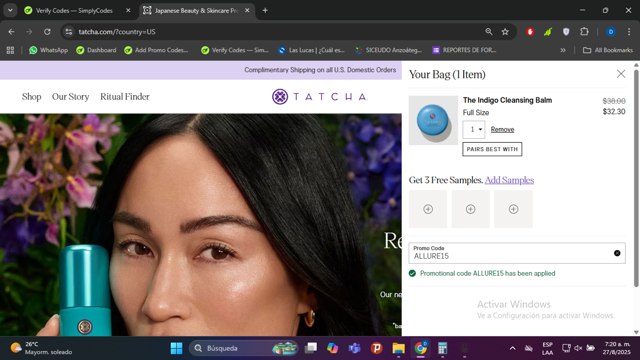Click the taskbar Búsqueda search box

click(x=244, y=348)
